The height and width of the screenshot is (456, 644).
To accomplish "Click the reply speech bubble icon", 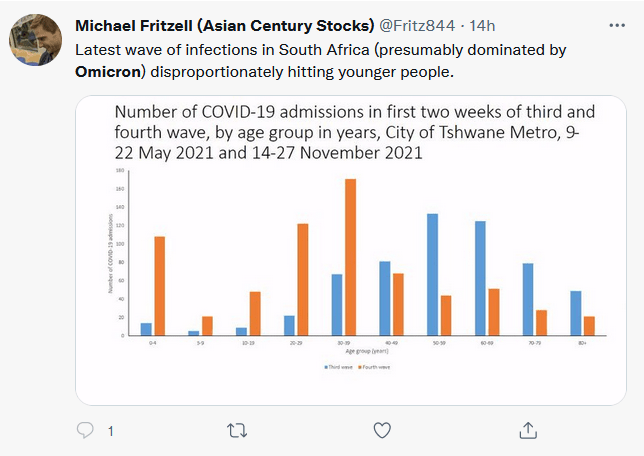I will coord(86,430).
